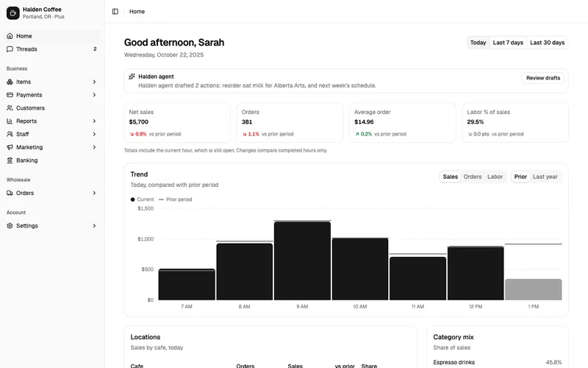Open the Average order card

(x=402, y=123)
